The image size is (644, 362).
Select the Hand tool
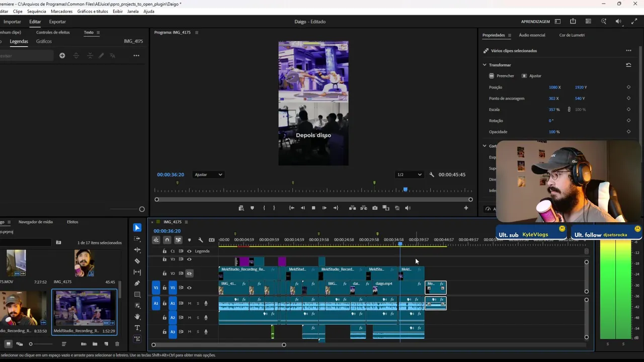[137, 317]
